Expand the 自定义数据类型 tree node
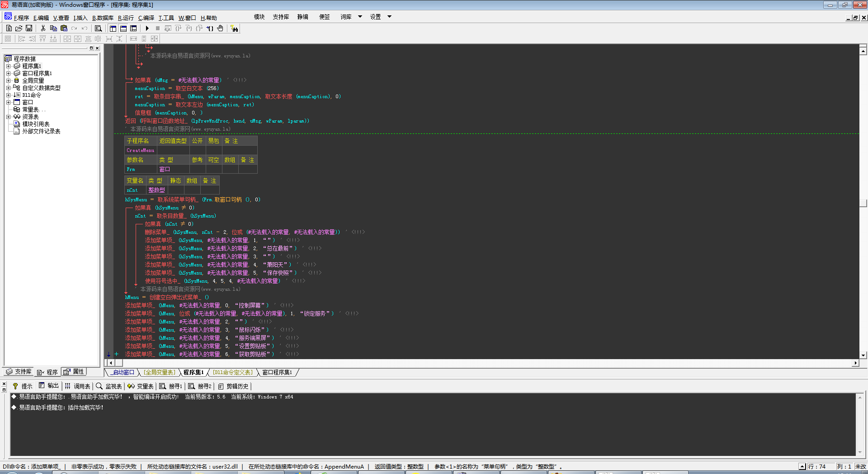Screen dimensions: 868x474 click(x=8, y=88)
